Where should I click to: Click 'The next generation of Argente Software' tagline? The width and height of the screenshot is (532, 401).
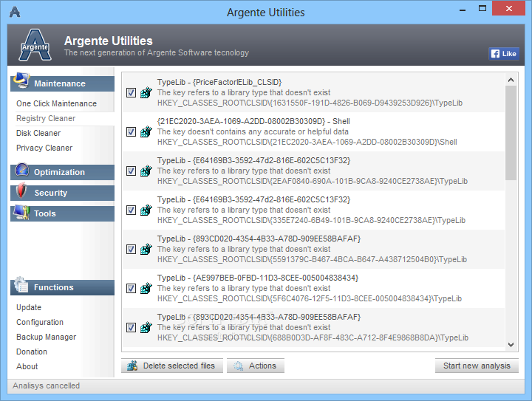pos(157,52)
